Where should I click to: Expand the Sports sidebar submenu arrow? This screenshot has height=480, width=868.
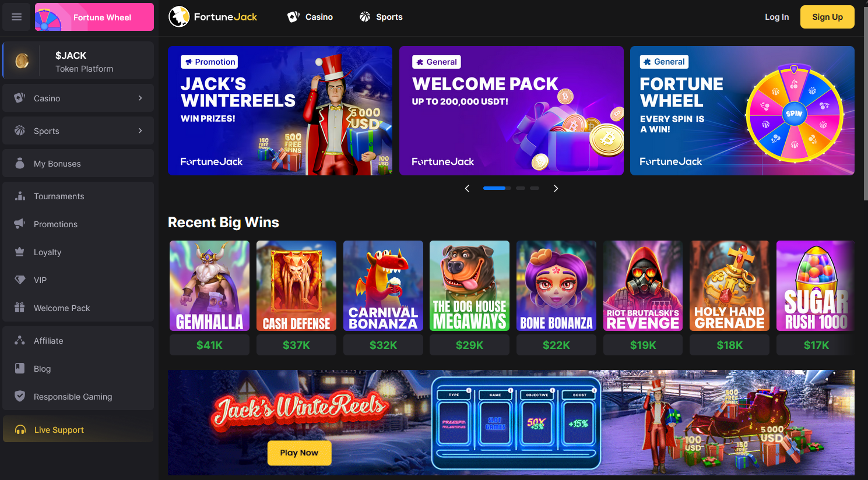pyautogui.click(x=140, y=131)
